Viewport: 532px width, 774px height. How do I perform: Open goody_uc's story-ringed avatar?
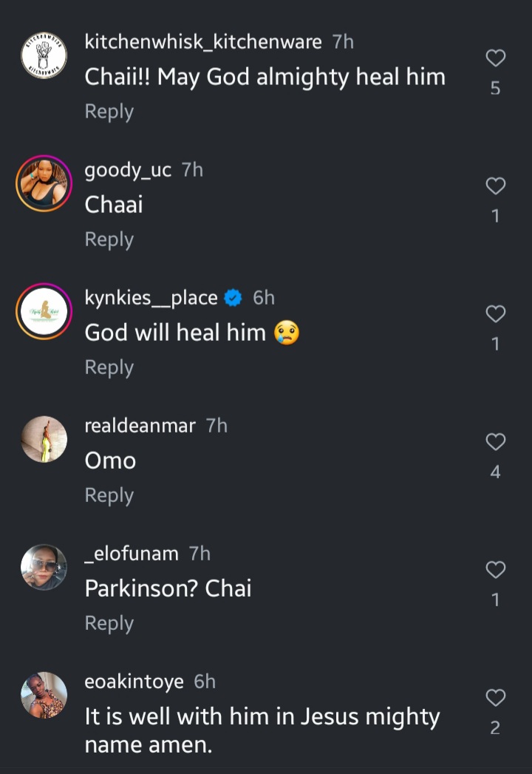coord(43,184)
